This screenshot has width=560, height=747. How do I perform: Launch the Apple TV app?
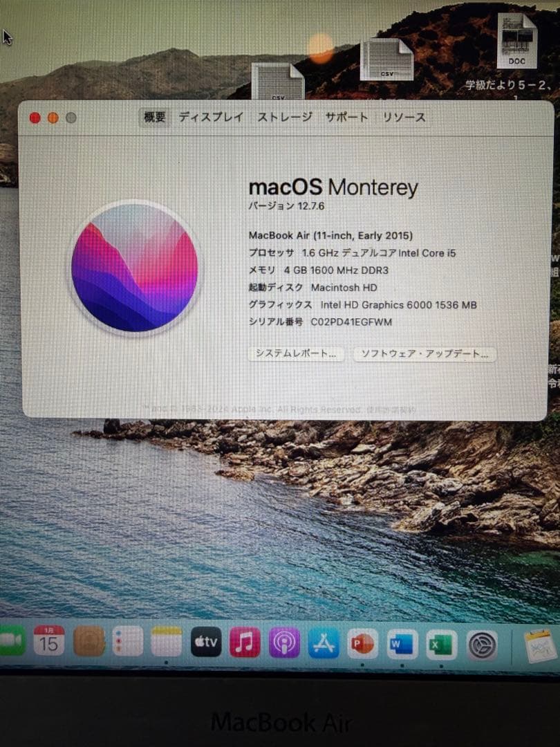point(206,643)
